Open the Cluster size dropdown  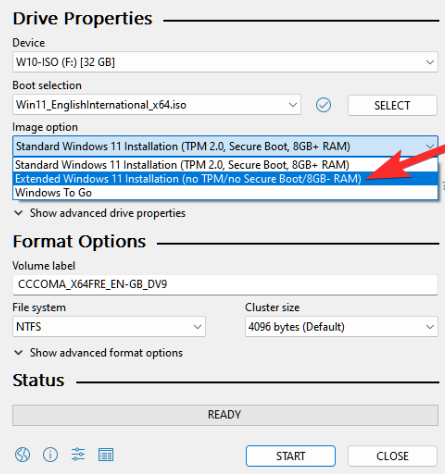pos(341,327)
